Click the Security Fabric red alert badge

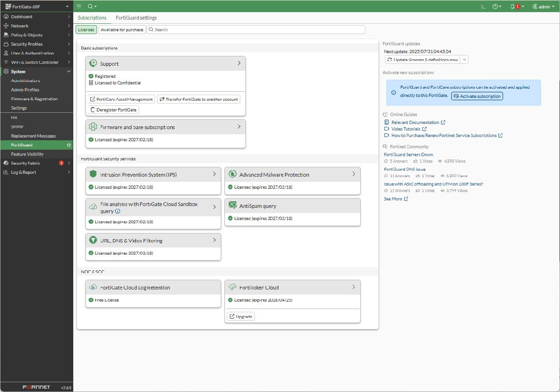tap(61, 163)
